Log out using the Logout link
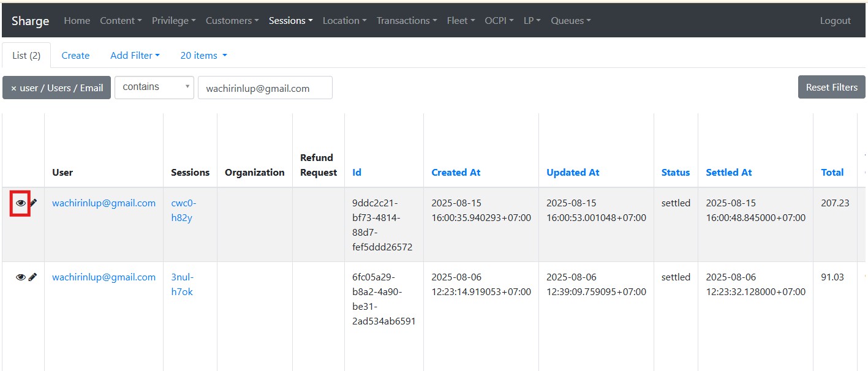The width and height of the screenshot is (868, 371). [835, 21]
